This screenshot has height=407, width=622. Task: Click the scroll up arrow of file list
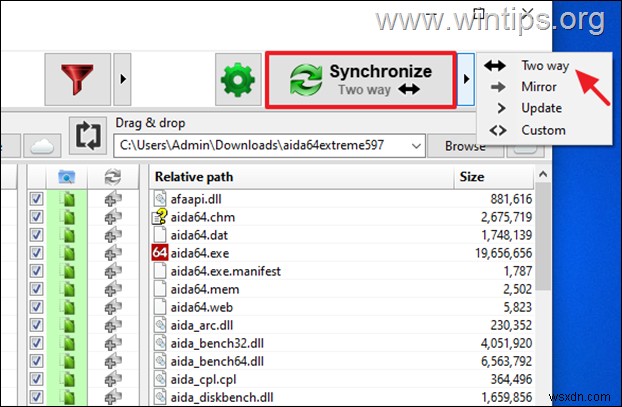pos(543,174)
